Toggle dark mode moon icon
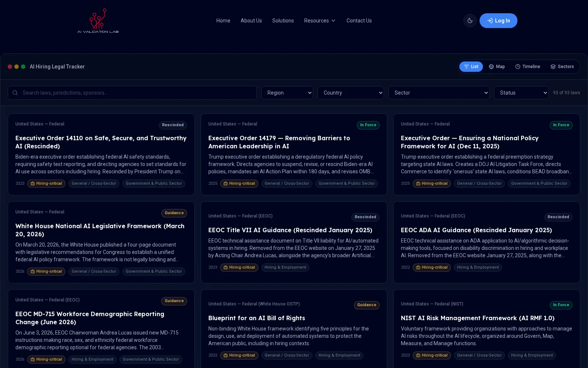 [470, 21]
